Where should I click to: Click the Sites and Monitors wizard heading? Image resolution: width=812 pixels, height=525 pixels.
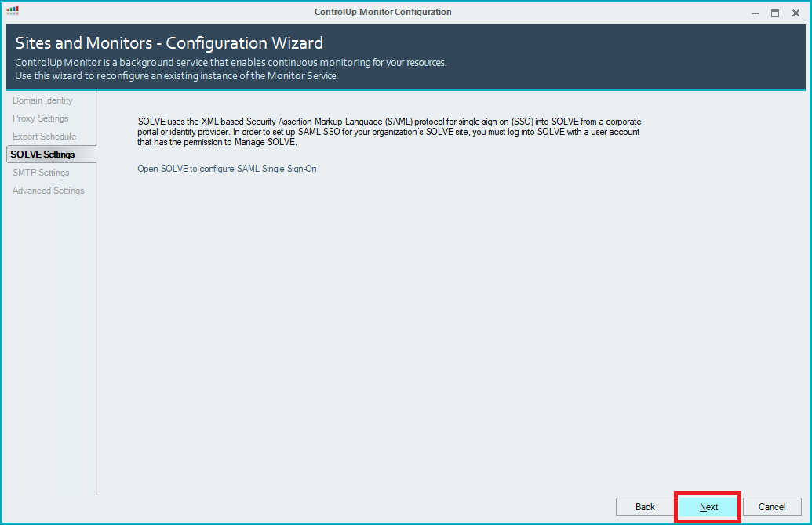169,43
